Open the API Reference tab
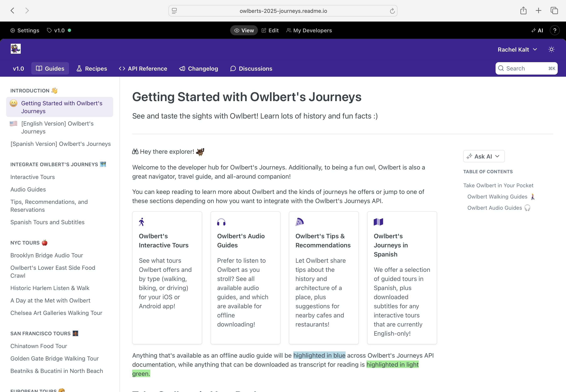566x392 pixels. coord(143,69)
